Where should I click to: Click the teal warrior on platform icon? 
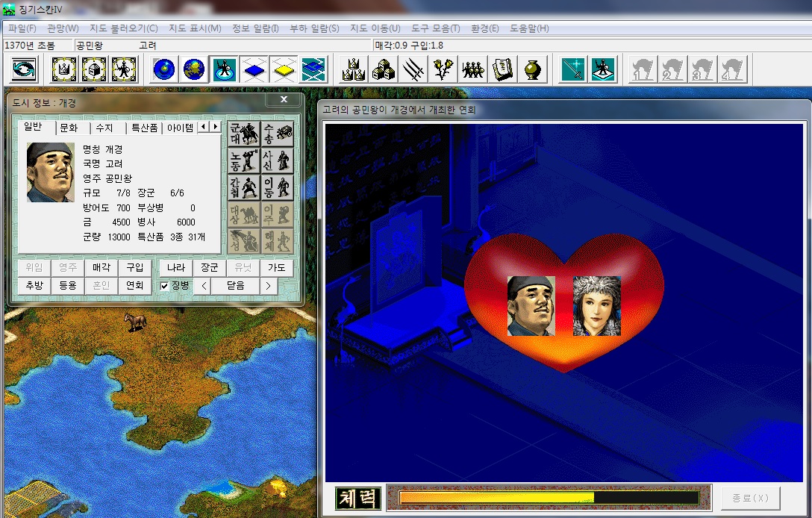pyautogui.click(x=603, y=69)
